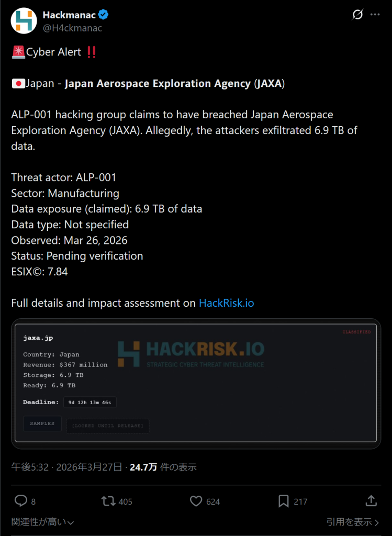
Task: Click the Hackmanac profile avatar
Action: click(x=24, y=20)
